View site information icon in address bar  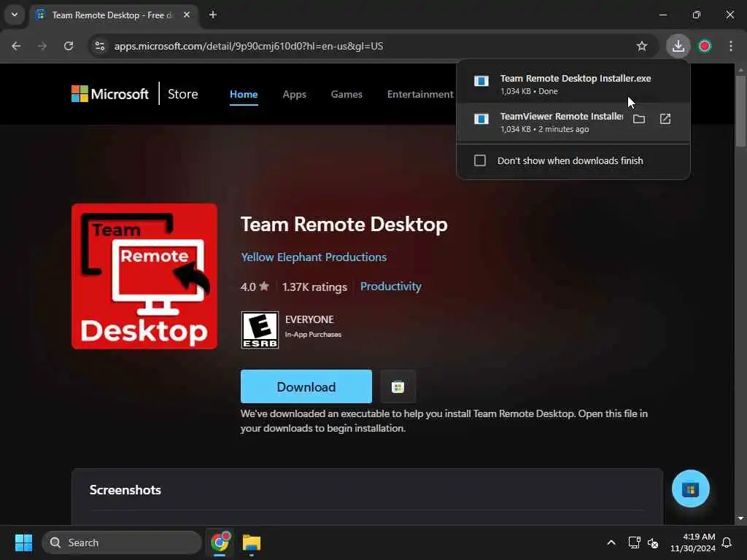click(99, 46)
